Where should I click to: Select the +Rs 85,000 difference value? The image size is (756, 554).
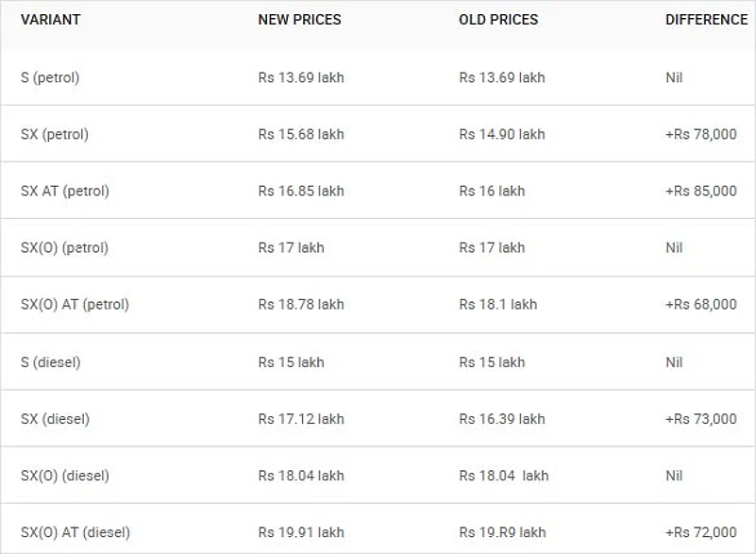tap(700, 191)
